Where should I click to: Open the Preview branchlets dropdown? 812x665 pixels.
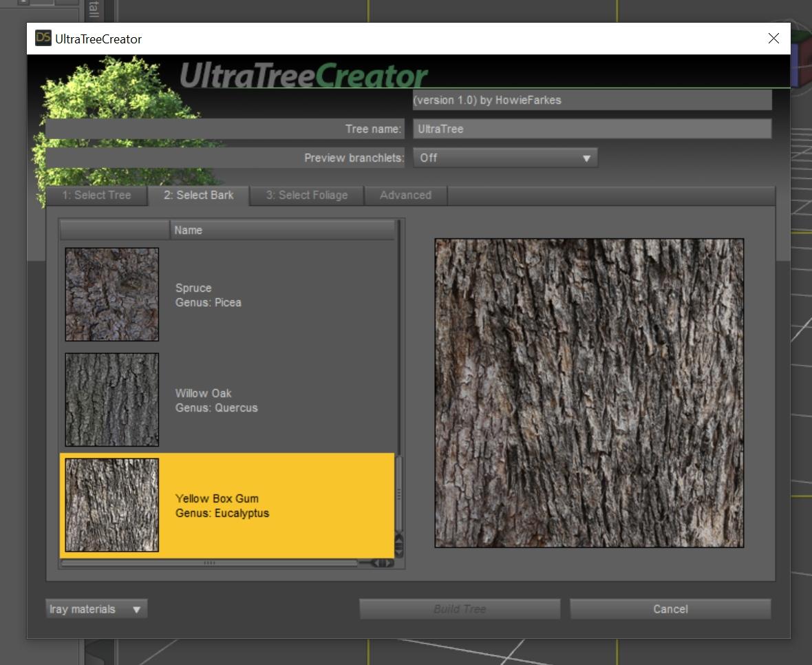point(505,158)
